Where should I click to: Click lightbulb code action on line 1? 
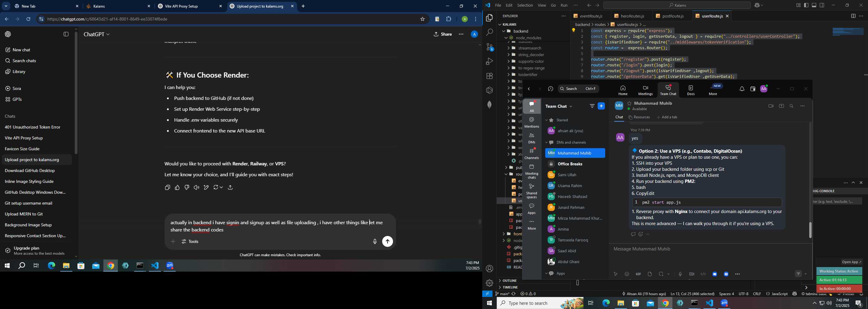click(574, 30)
